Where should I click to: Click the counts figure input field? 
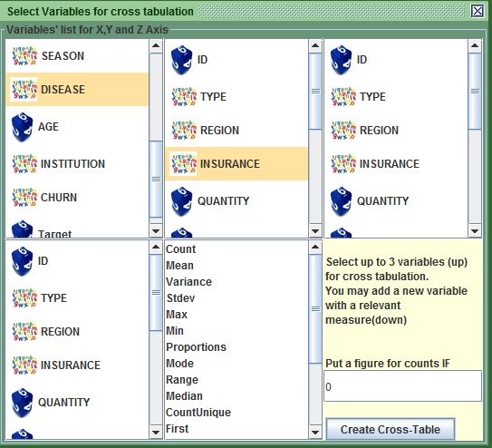403,386
